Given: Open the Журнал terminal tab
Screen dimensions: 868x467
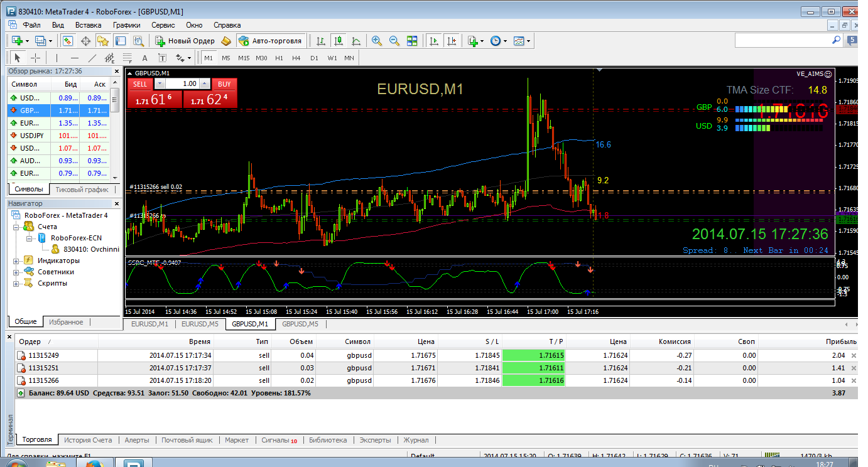Looking at the screenshot, I should pyautogui.click(x=416, y=440).
